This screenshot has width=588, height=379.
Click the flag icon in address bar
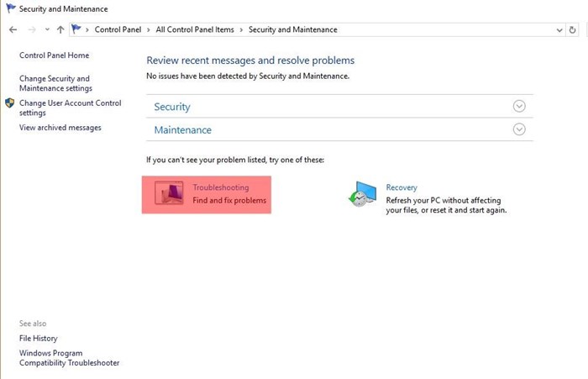tap(76, 29)
